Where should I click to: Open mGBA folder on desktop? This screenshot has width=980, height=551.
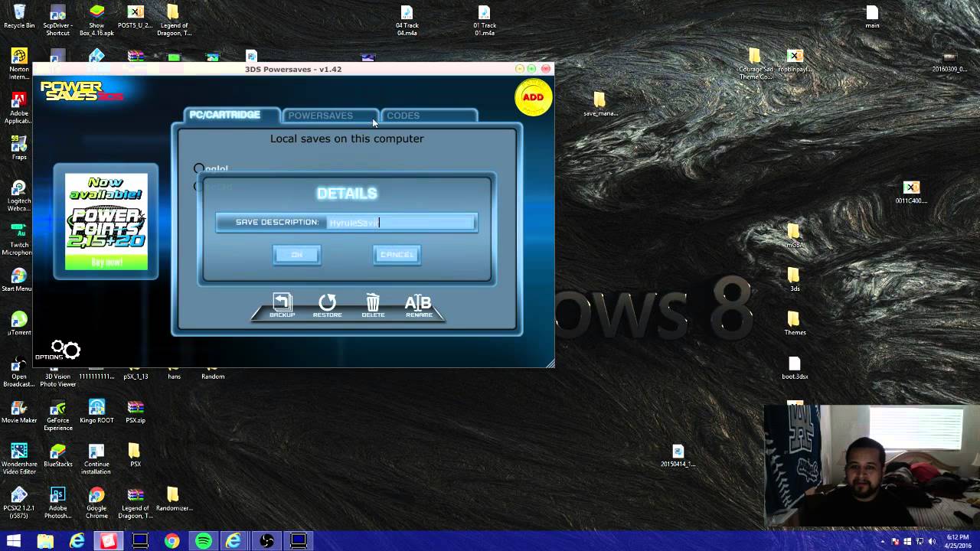pos(794,236)
